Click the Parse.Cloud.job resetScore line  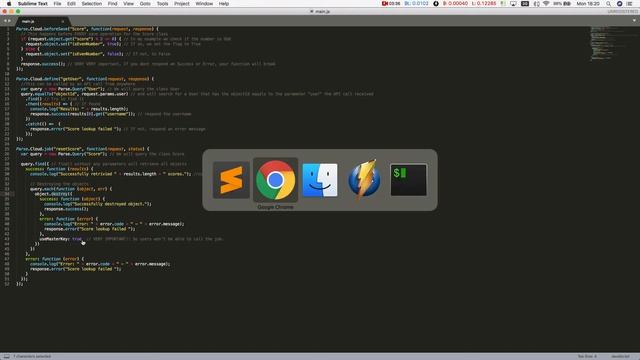click(82, 149)
